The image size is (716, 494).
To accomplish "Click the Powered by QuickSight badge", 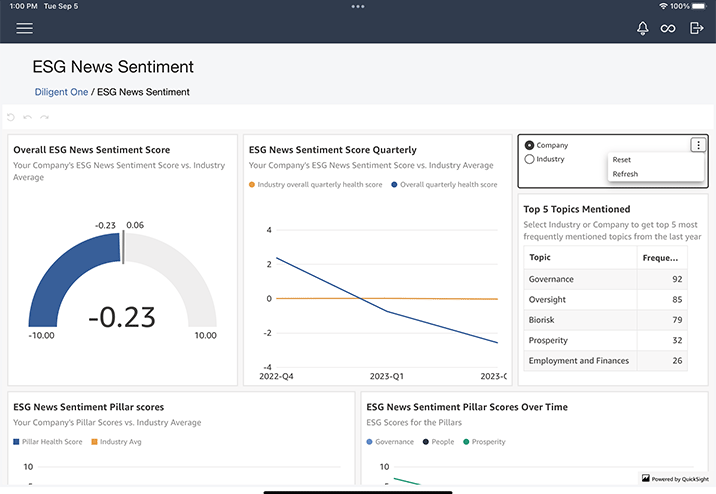I will (676, 479).
